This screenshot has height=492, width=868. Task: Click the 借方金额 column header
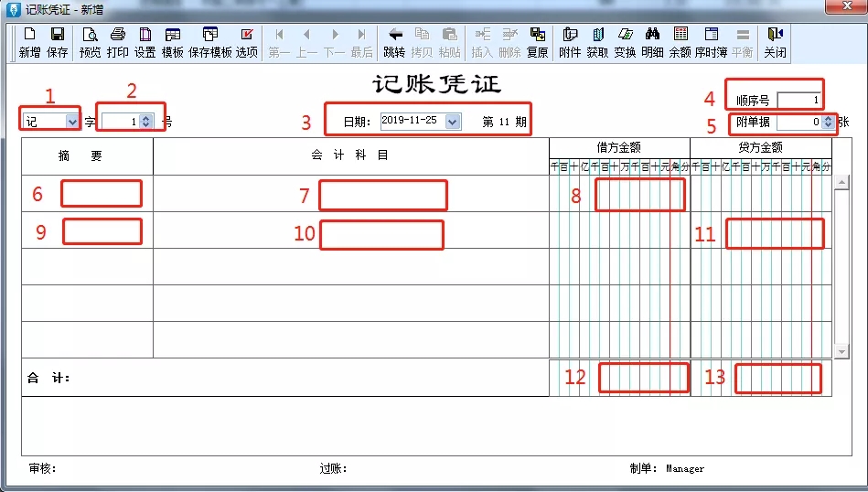point(619,148)
